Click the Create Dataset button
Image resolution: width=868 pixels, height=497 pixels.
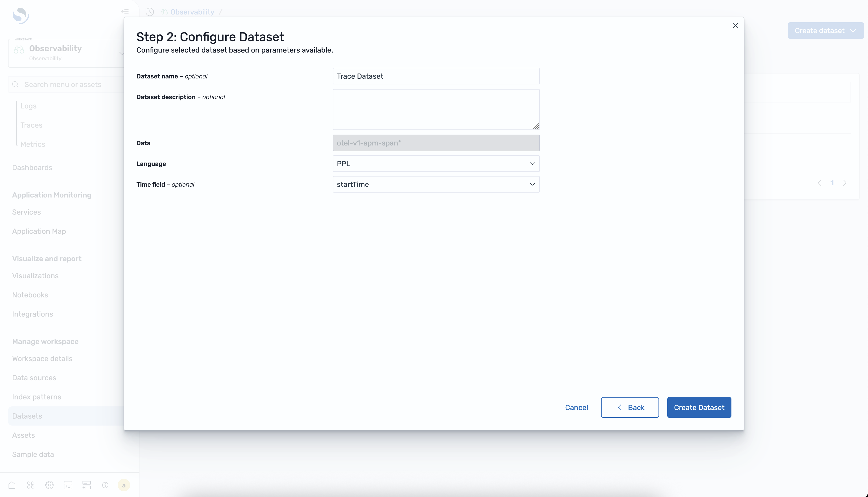(x=699, y=407)
